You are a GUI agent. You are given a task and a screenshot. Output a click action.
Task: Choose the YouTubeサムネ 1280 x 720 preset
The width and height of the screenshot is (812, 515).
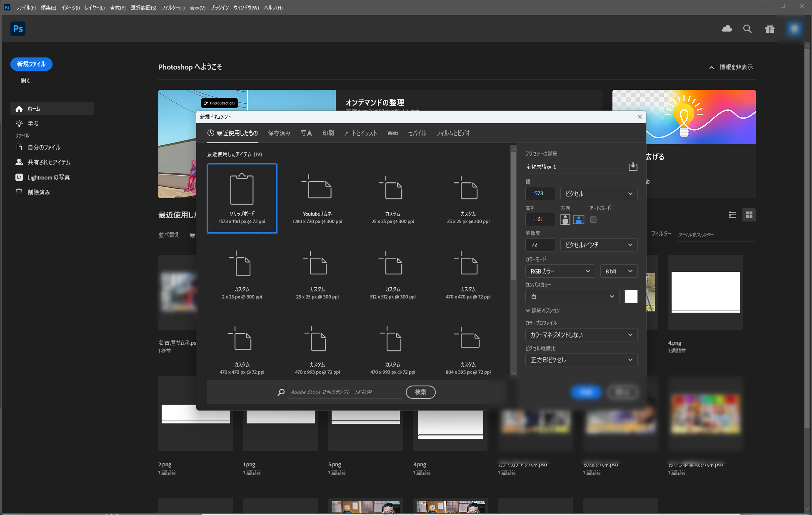click(317, 198)
